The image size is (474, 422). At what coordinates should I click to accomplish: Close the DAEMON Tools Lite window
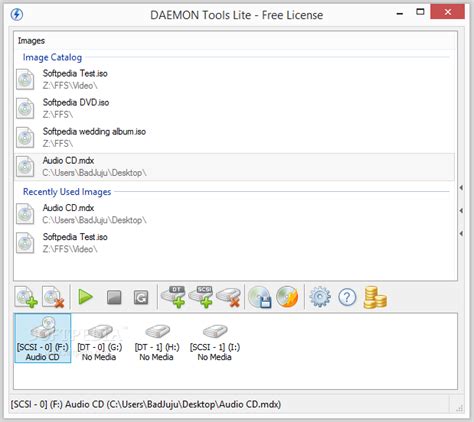(448, 12)
